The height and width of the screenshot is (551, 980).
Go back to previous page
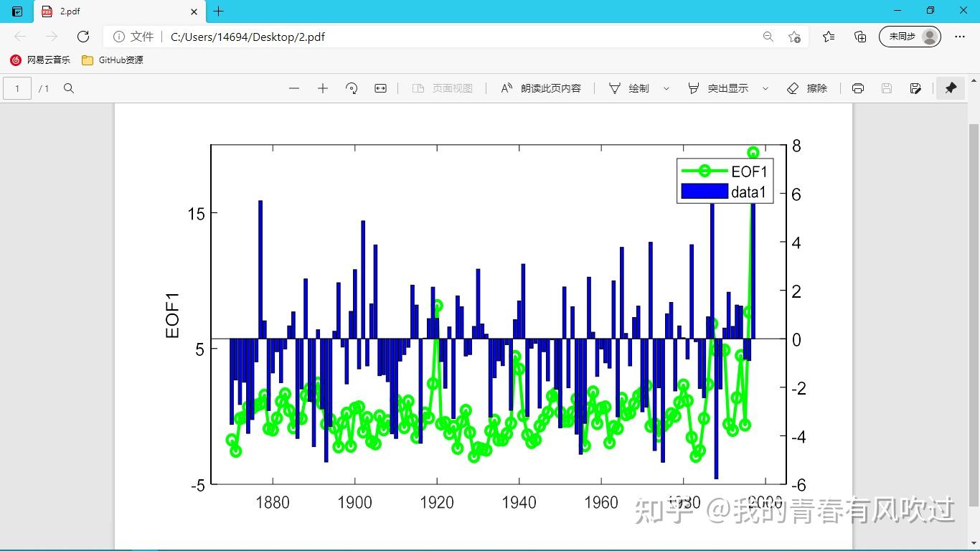[20, 37]
